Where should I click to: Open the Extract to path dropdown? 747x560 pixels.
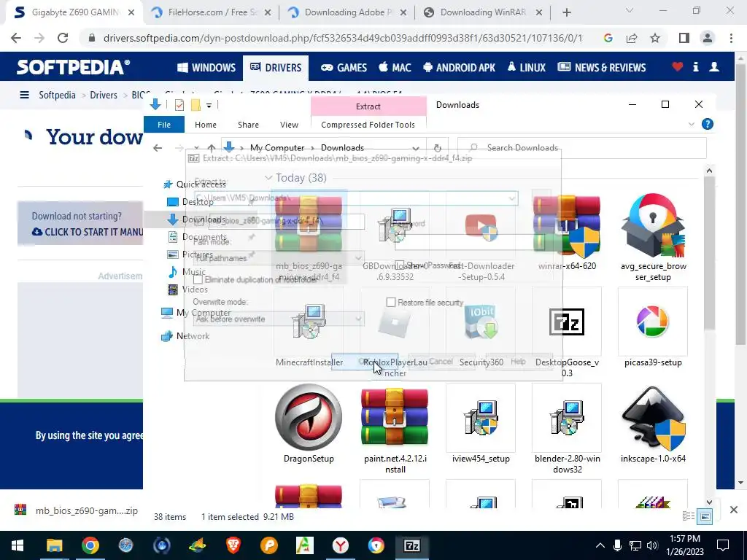(511, 198)
